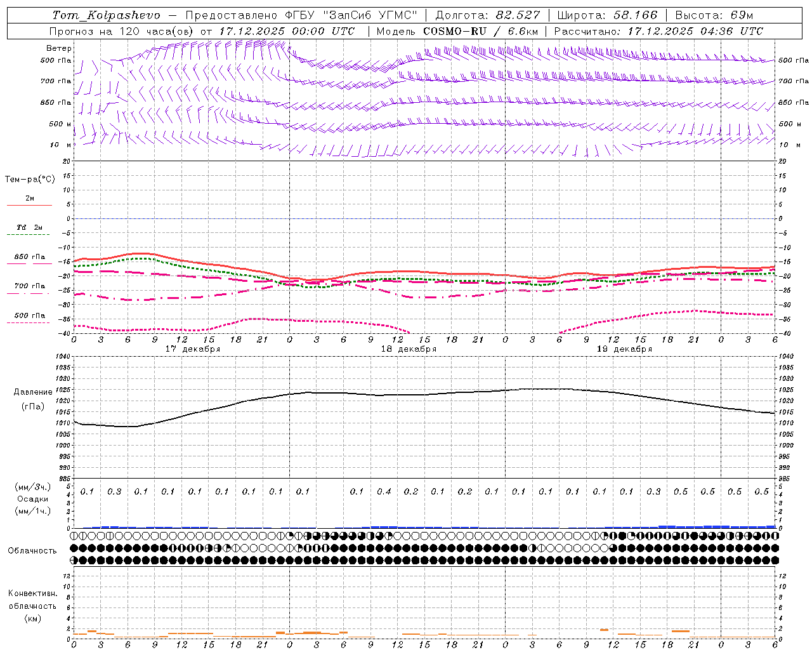Click the Td 2м dew point legend entry
This screenshot has width=812, height=650.
point(30,227)
